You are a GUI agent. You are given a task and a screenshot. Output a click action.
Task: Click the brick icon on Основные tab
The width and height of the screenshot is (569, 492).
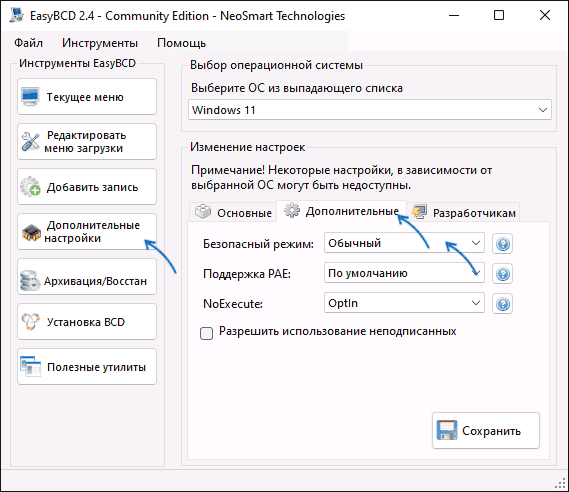point(203,212)
